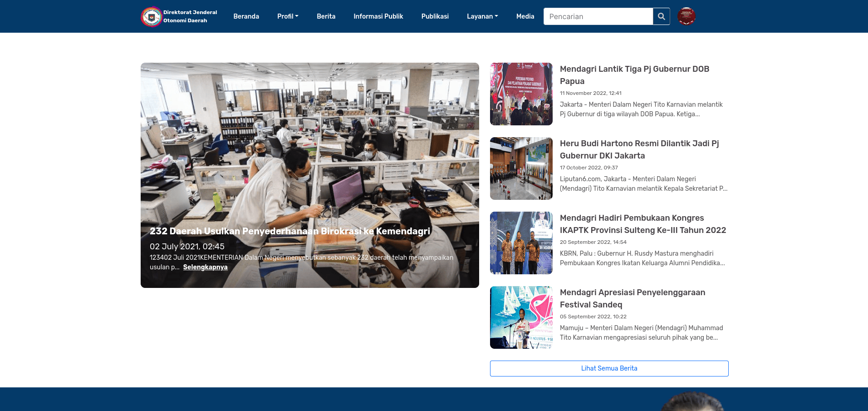Image resolution: width=868 pixels, height=411 pixels.
Task: Open thumbnail for Festival Sandeq news
Action: [x=521, y=317]
